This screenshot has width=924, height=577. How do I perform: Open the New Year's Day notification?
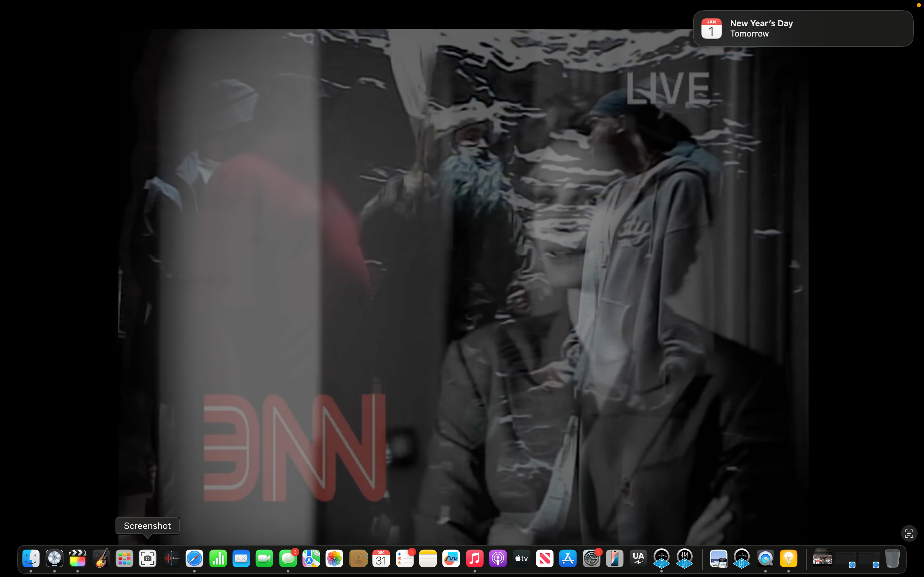pyautogui.click(x=803, y=29)
